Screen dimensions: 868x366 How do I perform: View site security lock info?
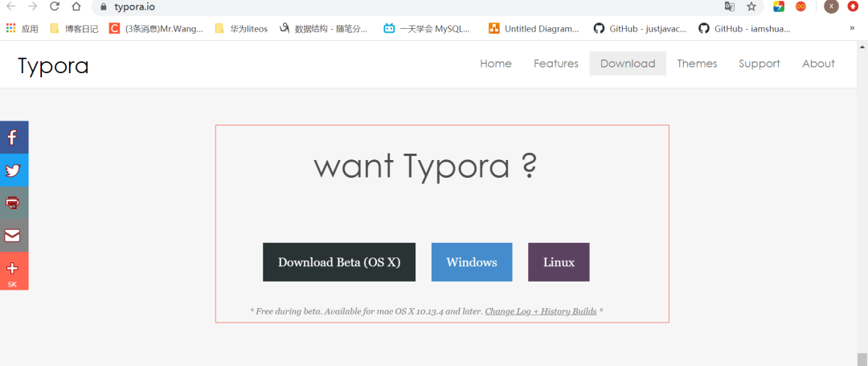click(103, 6)
